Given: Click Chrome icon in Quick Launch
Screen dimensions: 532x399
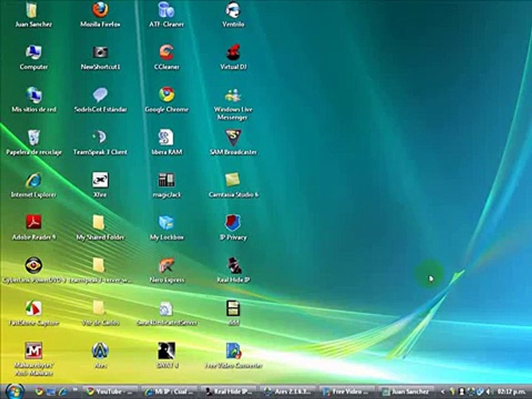Looking at the screenshot, I should pos(39,392).
